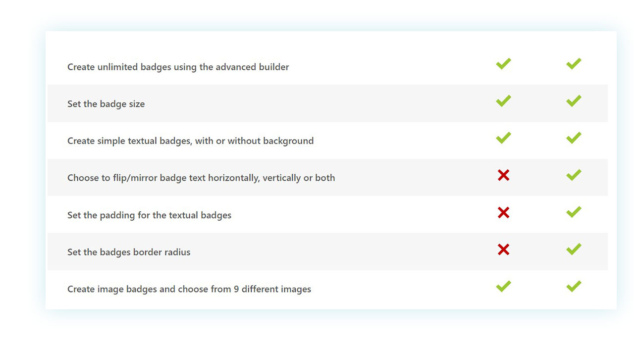Click green check in textual badges padding row
Image resolution: width=644 pixels, height=346 pixels.
pos(574,212)
